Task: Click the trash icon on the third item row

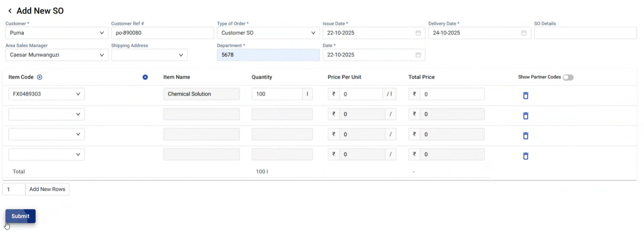Action: click(525, 136)
